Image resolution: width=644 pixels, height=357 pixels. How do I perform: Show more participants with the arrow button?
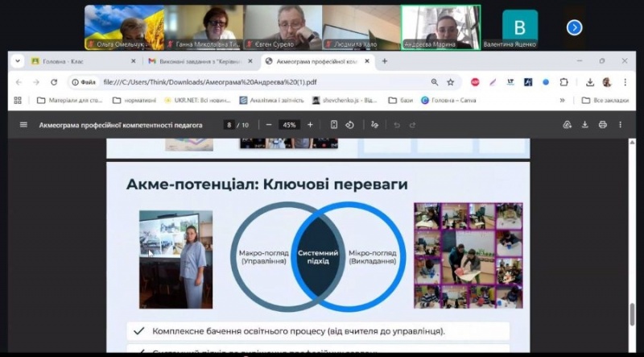pyautogui.click(x=574, y=27)
